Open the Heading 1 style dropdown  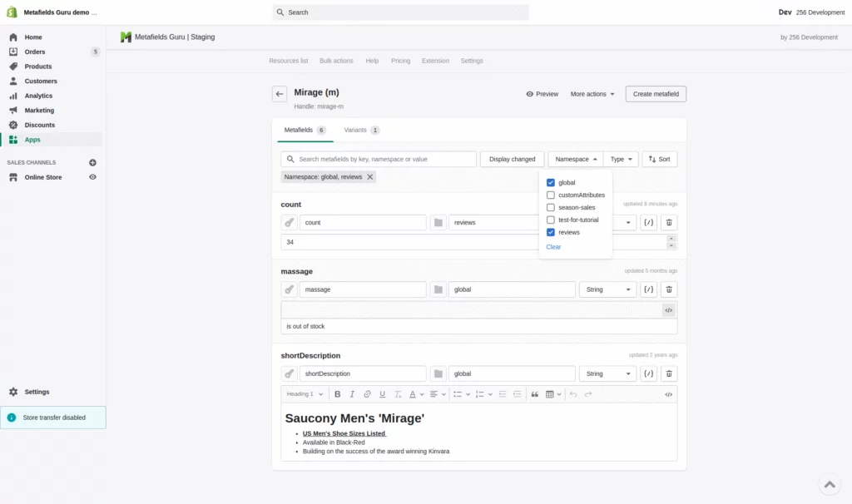305,394
